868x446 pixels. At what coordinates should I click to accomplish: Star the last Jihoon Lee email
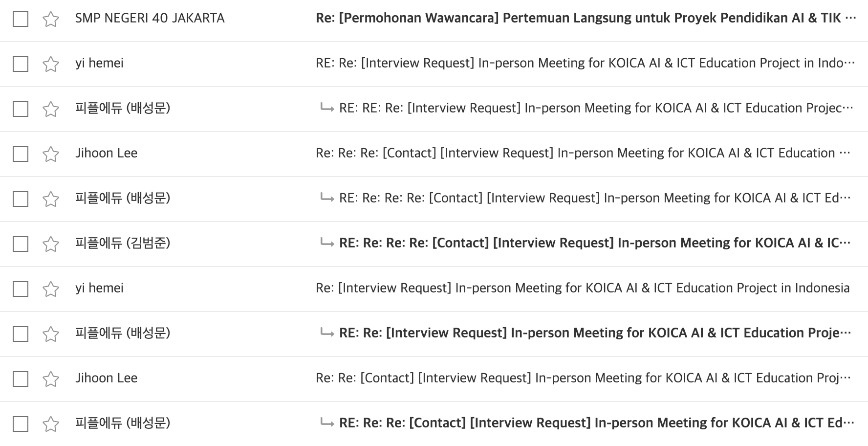(51, 379)
